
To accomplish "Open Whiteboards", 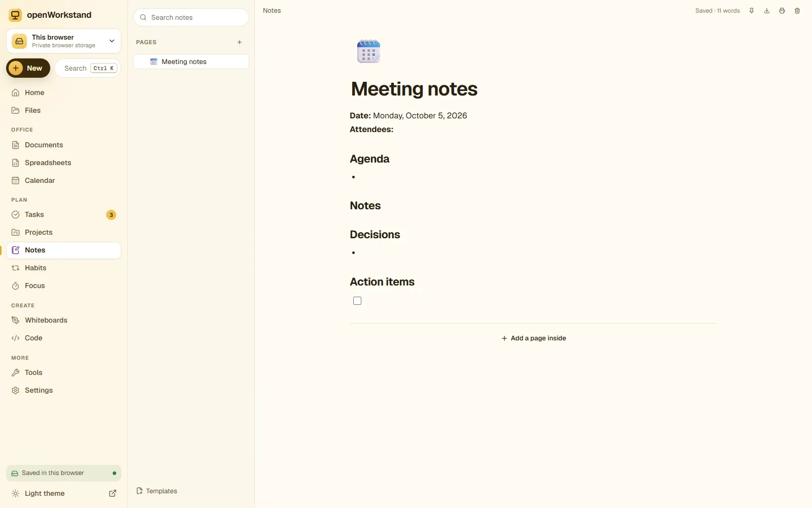I will (x=64, y=320).
